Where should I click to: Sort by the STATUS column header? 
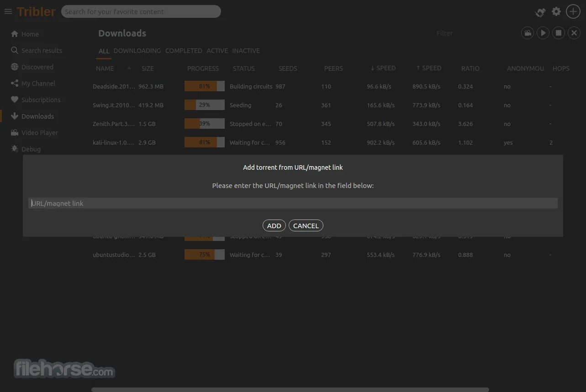[x=244, y=68]
